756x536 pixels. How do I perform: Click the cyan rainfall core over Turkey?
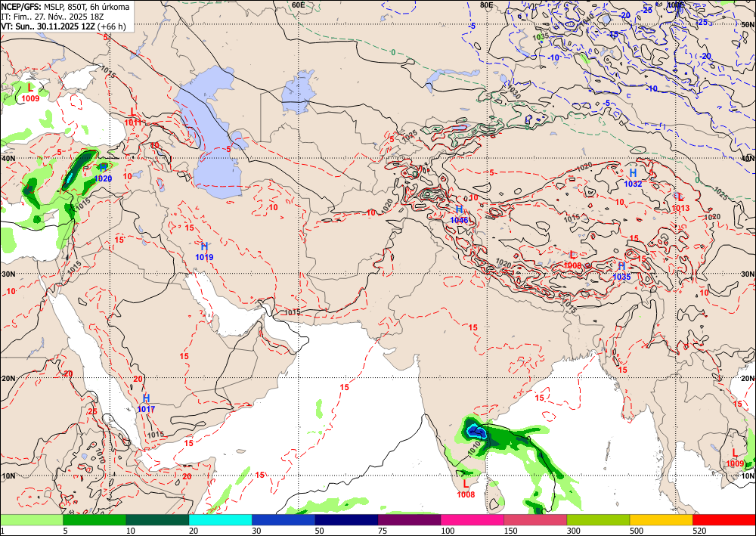pyautogui.click(x=70, y=179)
